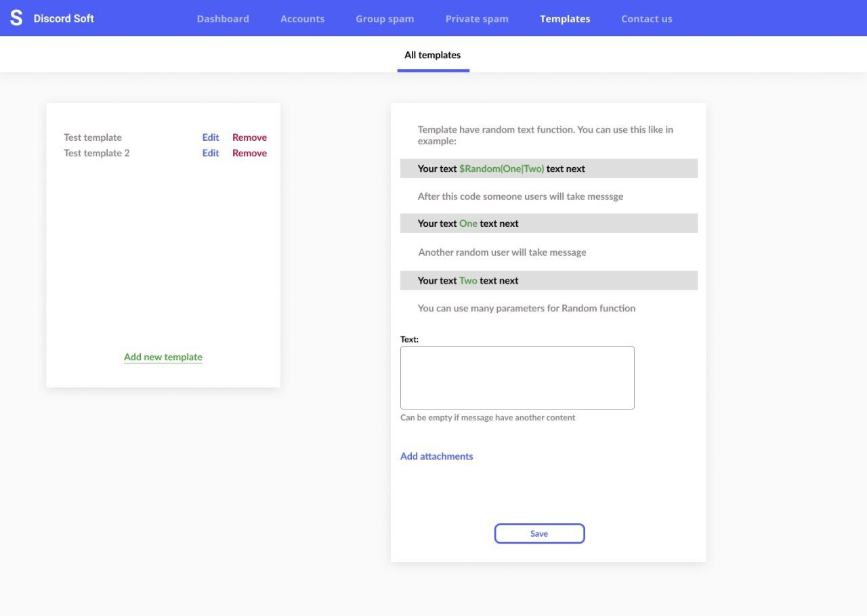Select Templates in the top navigation

click(x=565, y=19)
